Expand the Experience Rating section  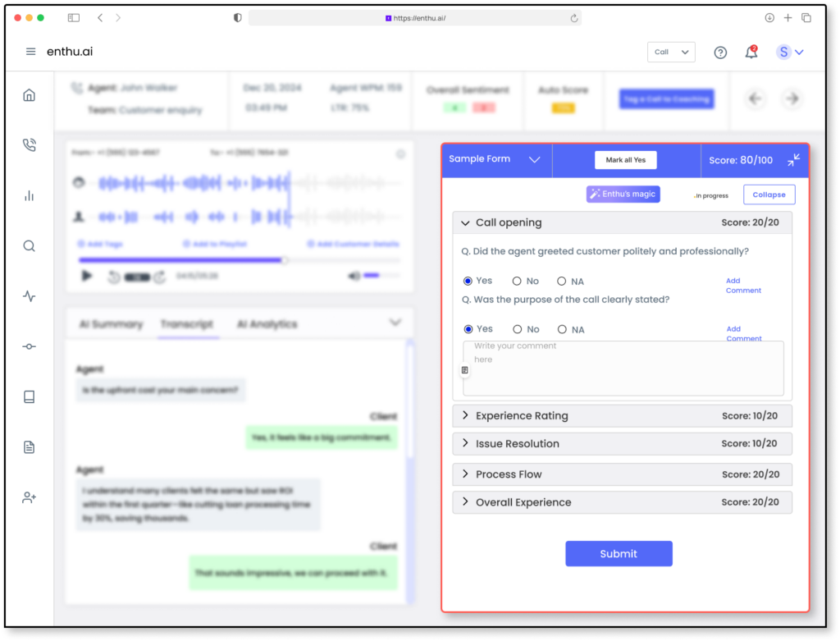click(522, 416)
